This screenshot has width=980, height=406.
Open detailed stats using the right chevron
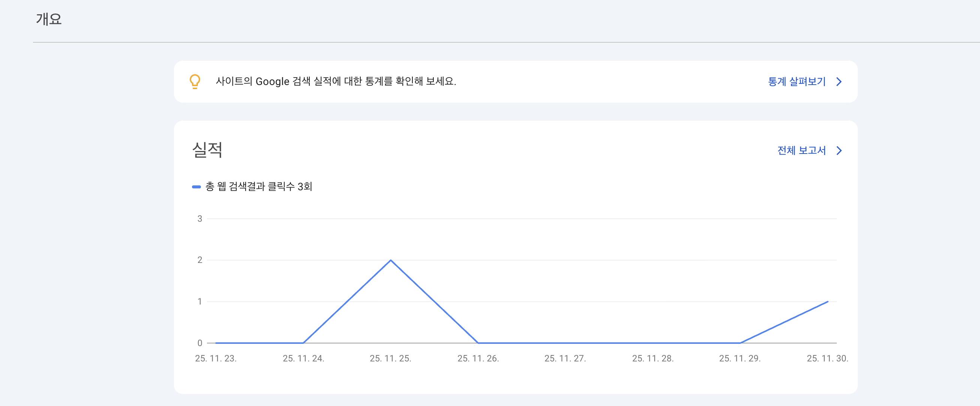pos(839,82)
